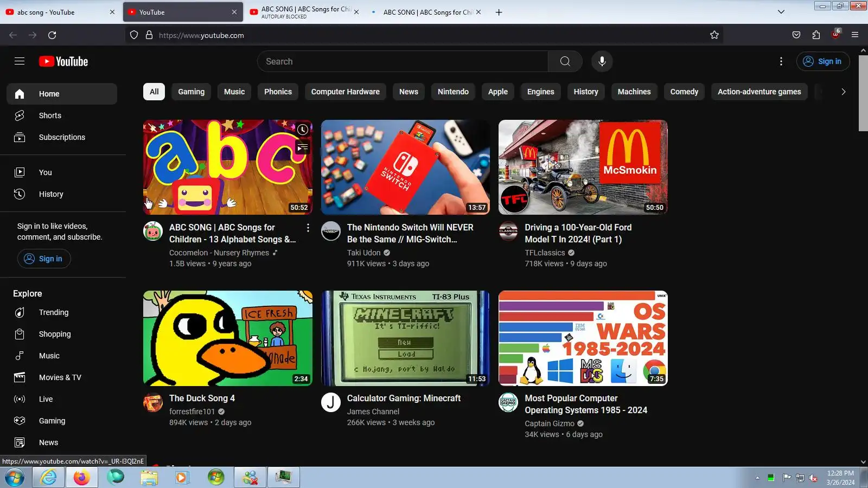
Task: Select the Gaming filter chip
Action: click(x=192, y=92)
